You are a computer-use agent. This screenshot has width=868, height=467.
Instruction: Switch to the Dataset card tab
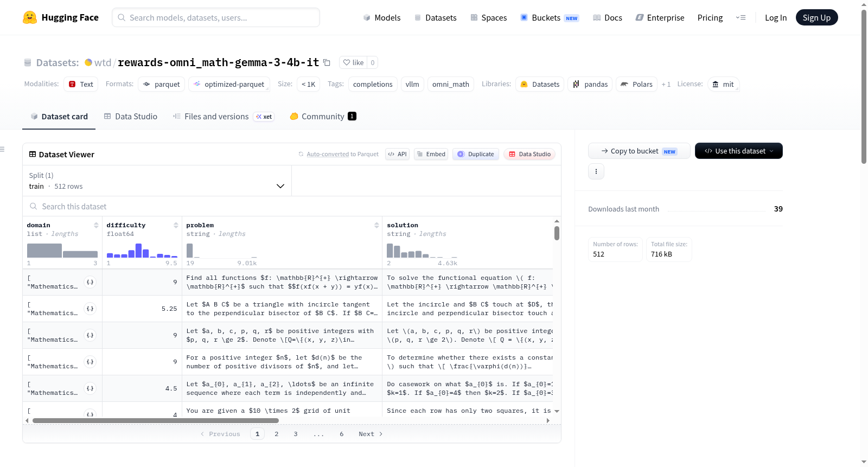tap(59, 116)
